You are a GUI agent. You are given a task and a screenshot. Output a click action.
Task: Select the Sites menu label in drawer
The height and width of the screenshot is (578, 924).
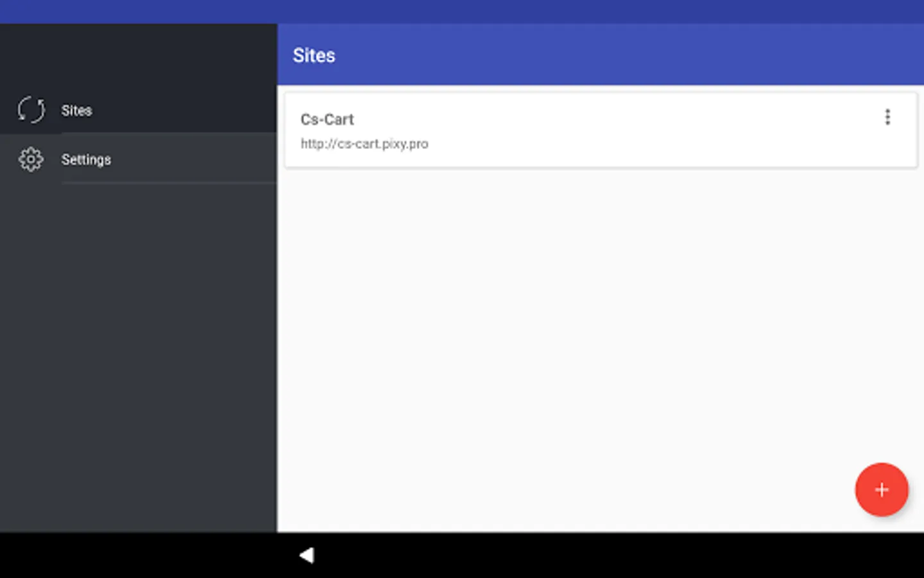click(76, 110)
